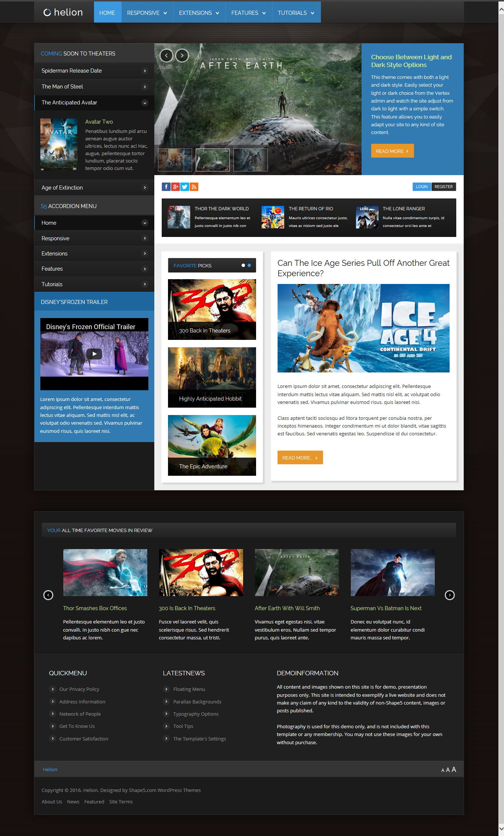This screenshot has height=836, width=504.
Task: Switch Favorite Picks to second page dot
Action: tap(249, 265)
